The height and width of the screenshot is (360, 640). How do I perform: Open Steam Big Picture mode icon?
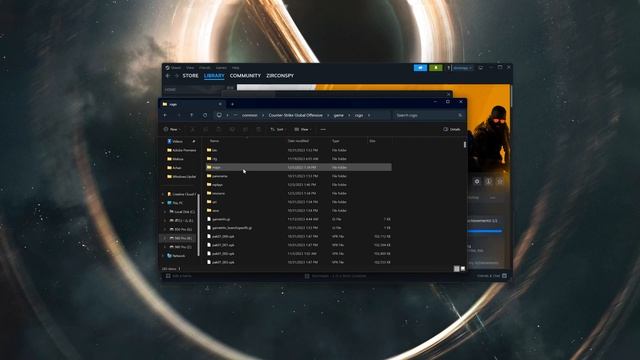coord(480,68)
